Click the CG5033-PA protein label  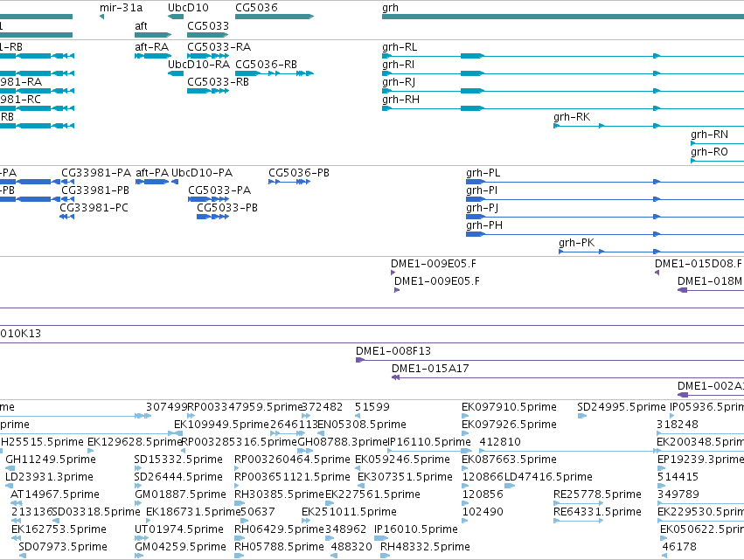[219, 190]
